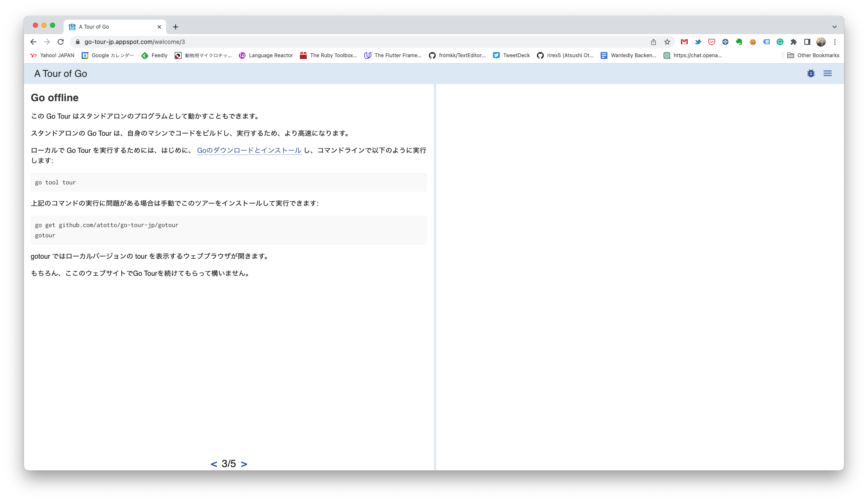The width and height of the screenshot is (868, 502).
Task: Open the tour's hamburger table of contents
Action: (828, 73)
